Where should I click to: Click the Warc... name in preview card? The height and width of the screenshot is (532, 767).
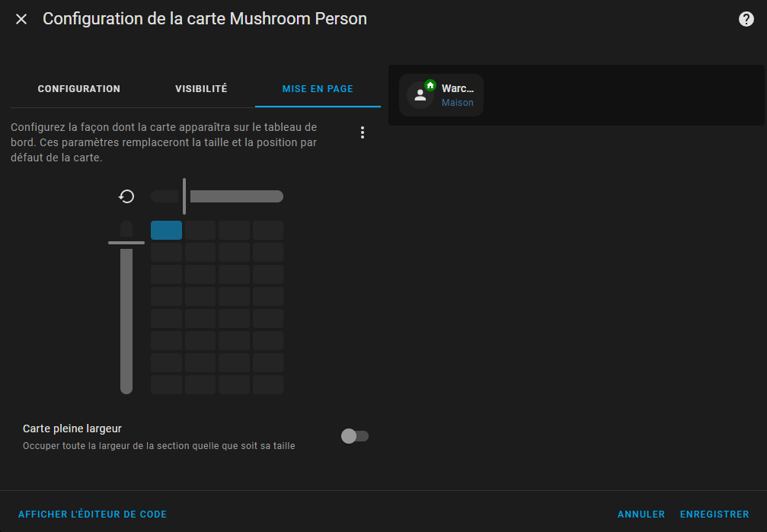coord(457,88)
